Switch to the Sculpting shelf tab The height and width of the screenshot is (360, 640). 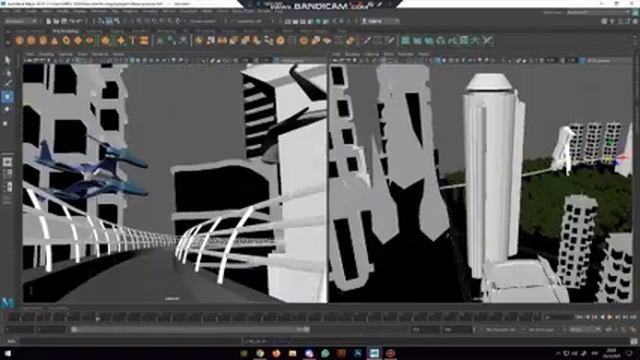pyautogui.click(x=94, y=31)
